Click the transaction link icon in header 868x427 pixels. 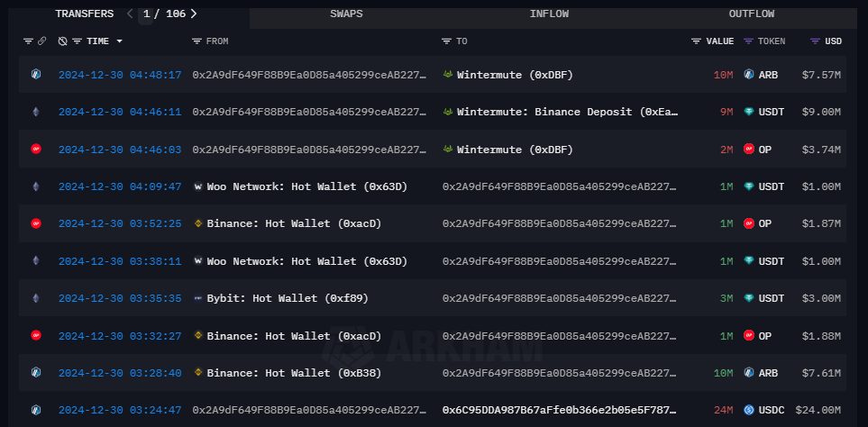point(41,41)
